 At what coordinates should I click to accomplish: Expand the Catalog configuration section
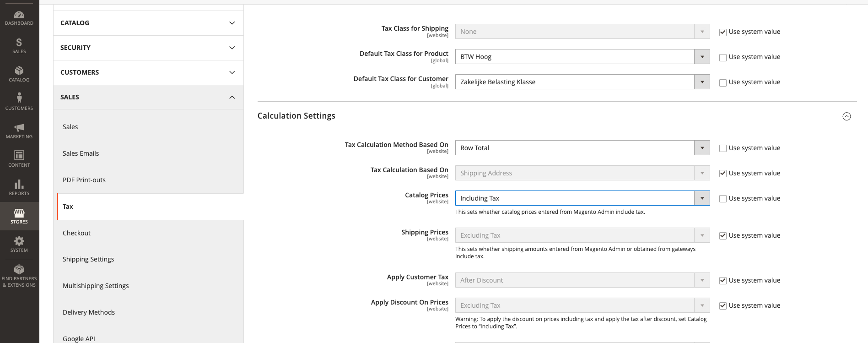[148, 23]
